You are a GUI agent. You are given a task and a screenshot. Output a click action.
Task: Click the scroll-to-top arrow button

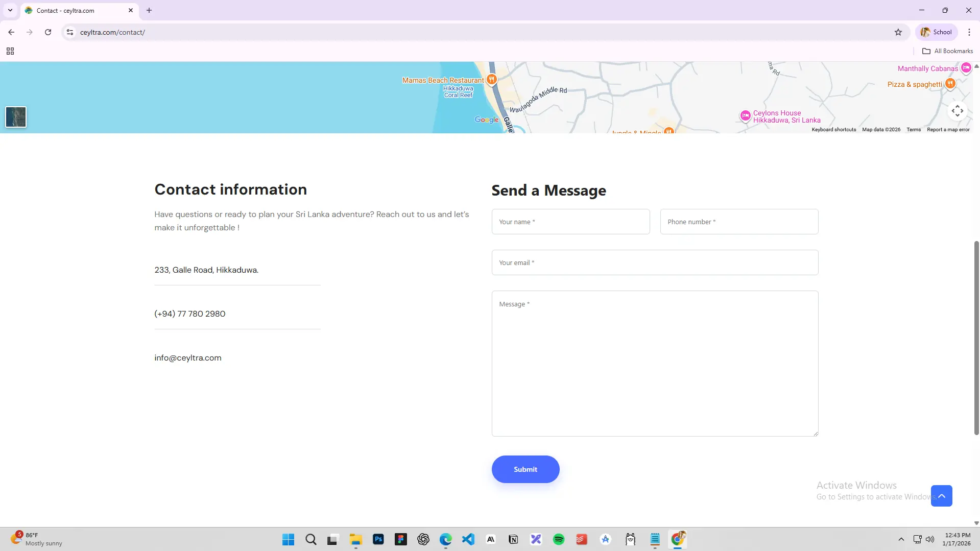click(x=941, y=495)
